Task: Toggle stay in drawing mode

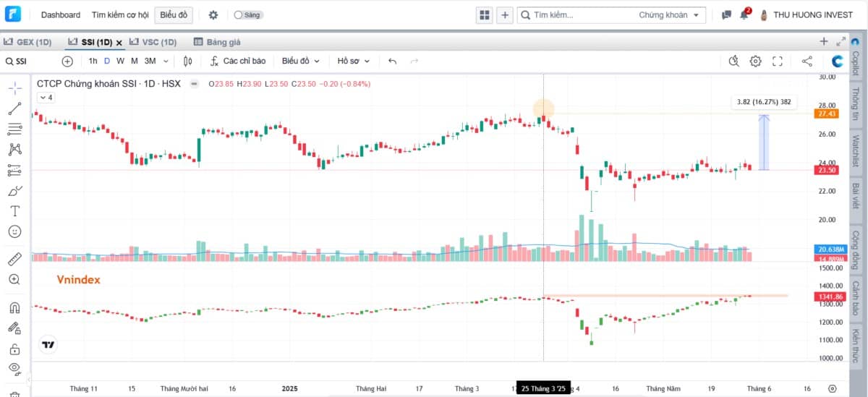Action: coord(14,328)
